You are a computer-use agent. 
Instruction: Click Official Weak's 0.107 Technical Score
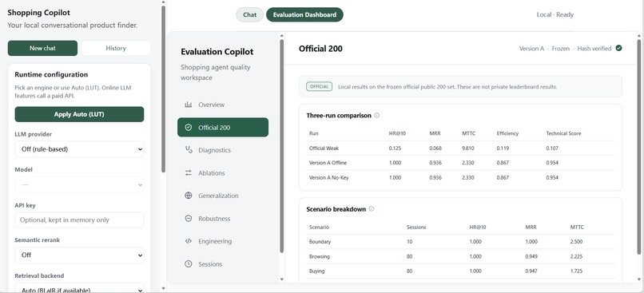[552, 148]
